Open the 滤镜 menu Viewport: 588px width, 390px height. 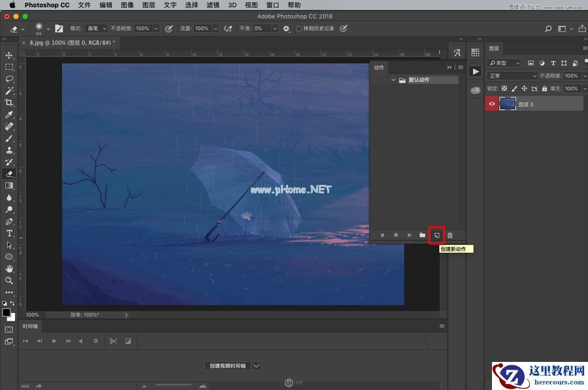212,5
